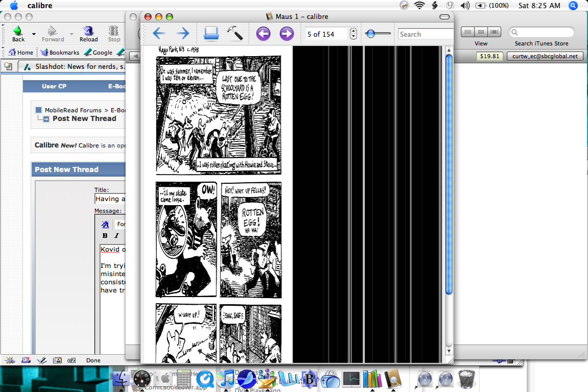
Task: Open viewer preferences with the hammer icon
Action: coord(235,33)
